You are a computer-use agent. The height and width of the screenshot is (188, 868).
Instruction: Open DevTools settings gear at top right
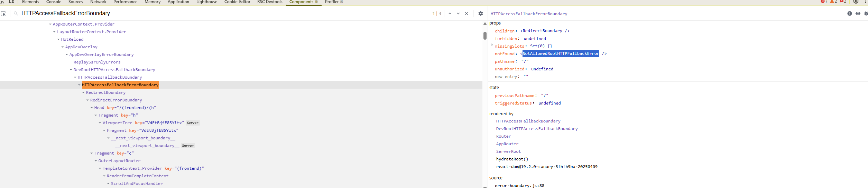coord(856,2)
